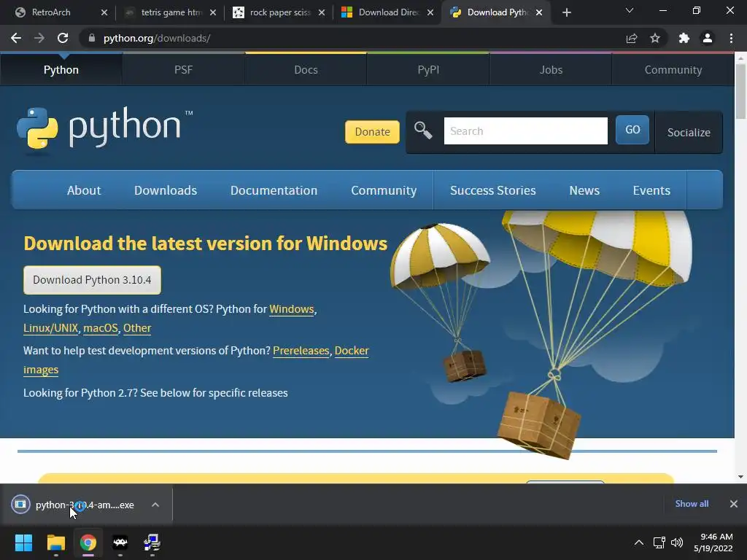Open the Prereleases link

[x=301, y=351]
